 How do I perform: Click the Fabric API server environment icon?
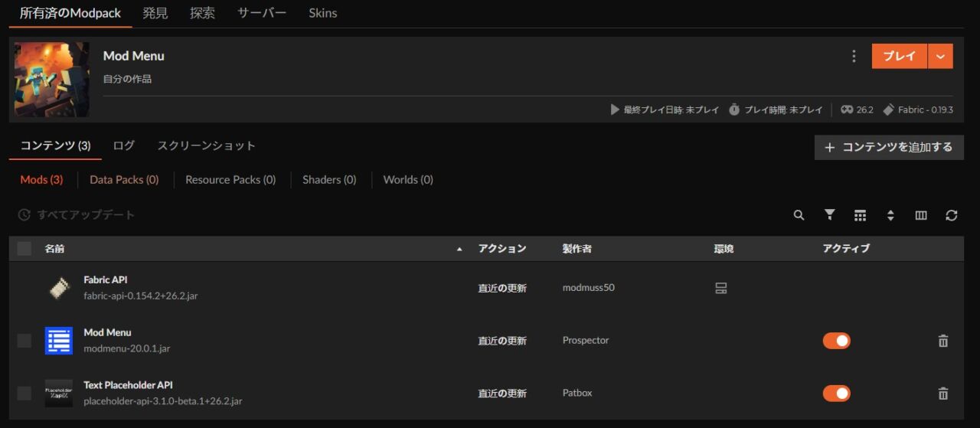720,288
